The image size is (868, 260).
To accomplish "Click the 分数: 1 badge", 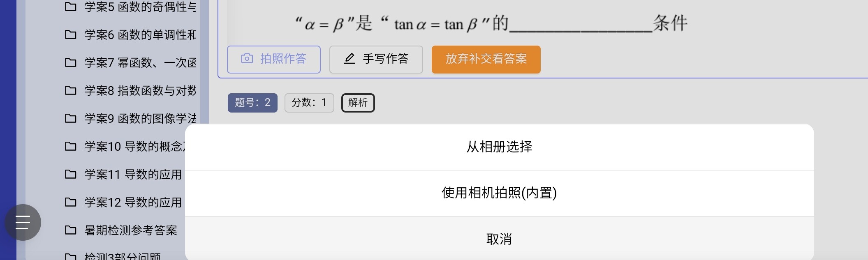I will coord(309,103).
